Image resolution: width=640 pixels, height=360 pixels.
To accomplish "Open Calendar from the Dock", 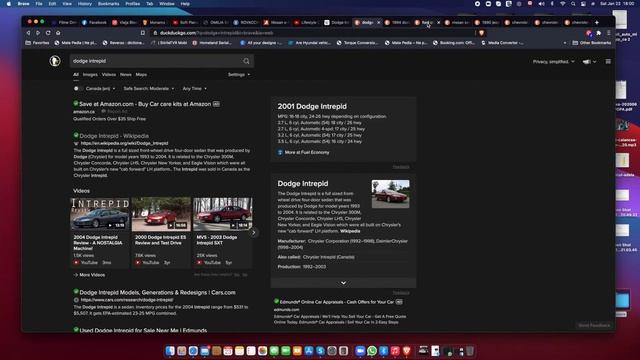I will tap(228, 351).
